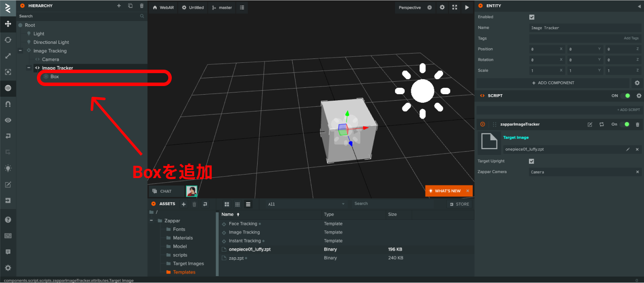Collapse the Image Tracking tree node

pyautogui.click(x=20, y=51)
